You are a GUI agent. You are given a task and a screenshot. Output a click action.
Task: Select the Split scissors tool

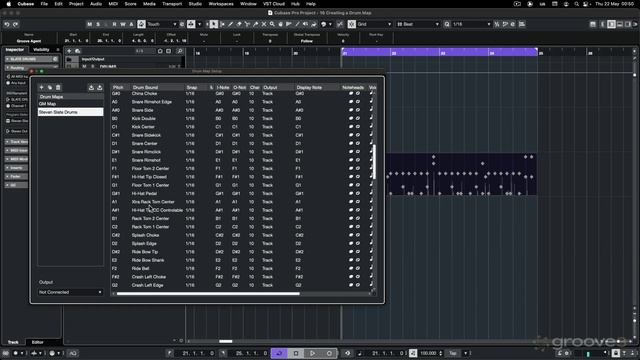coord(247,24)
